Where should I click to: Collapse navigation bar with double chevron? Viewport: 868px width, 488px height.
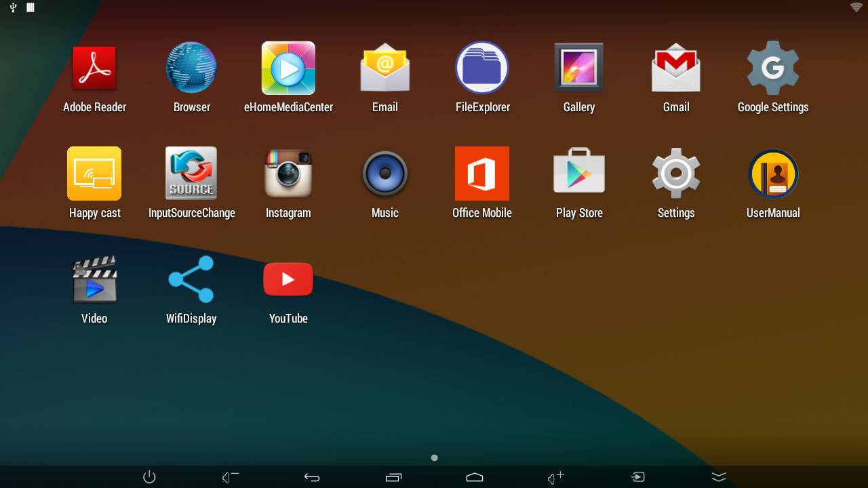(x=719, y=477)
